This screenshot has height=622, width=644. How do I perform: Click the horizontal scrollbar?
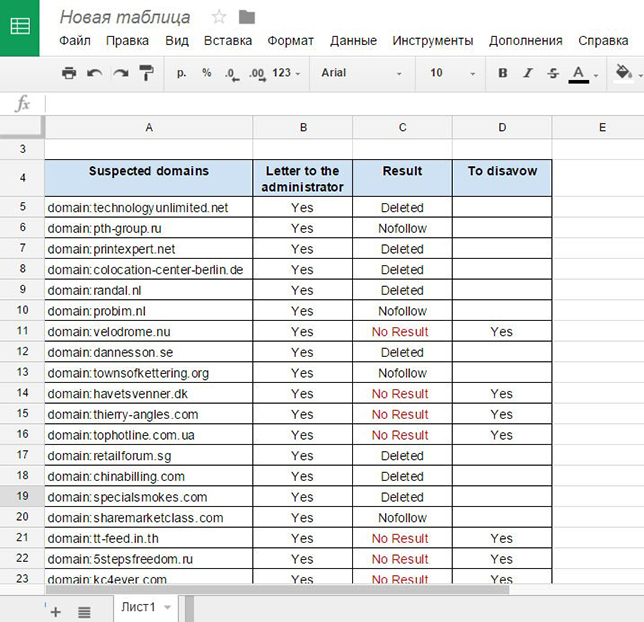point(277,590)
